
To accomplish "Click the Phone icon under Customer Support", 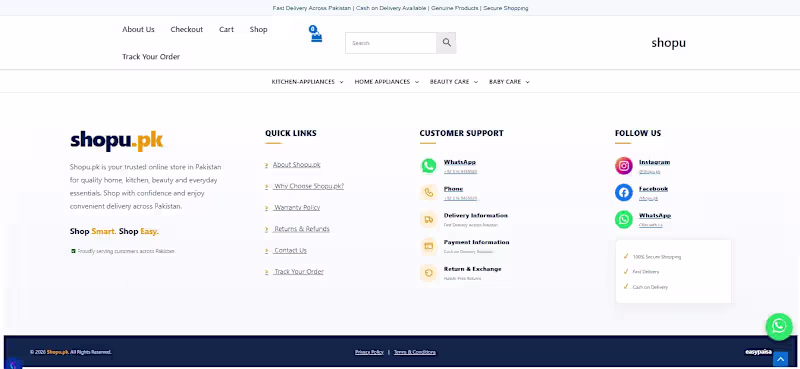I will (429, 192).
